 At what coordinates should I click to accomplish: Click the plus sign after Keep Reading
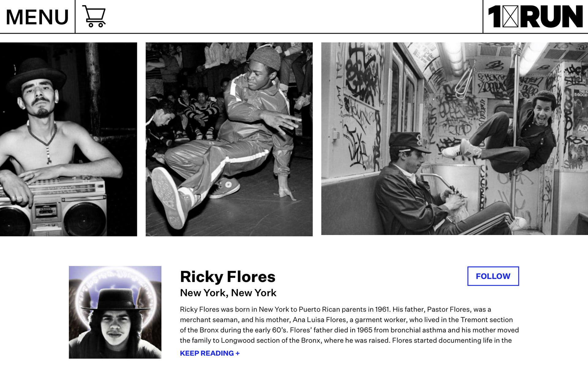[238, 353]
